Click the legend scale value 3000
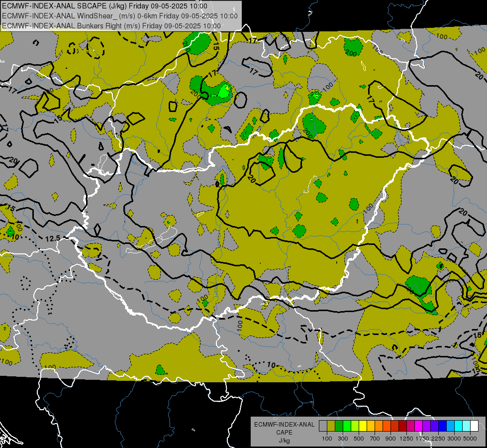 click(x=454, y=439)
